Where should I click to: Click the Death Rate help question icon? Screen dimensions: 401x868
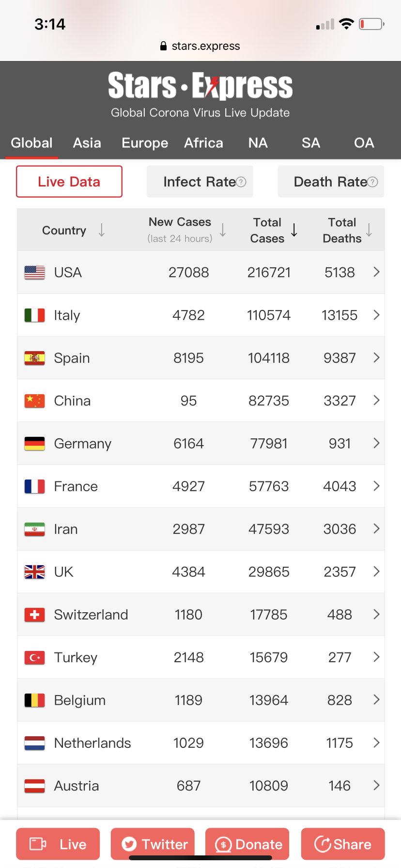[x=372, y=182]
